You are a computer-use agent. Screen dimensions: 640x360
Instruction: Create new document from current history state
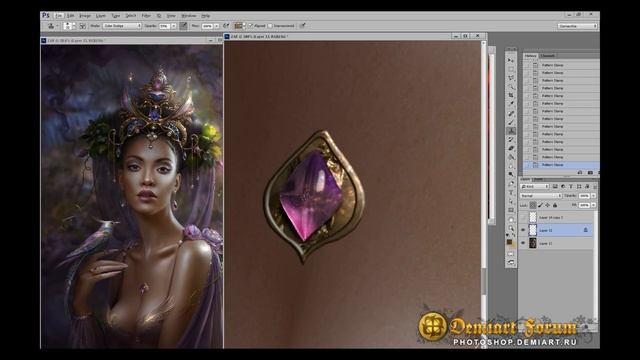pyautogui.click(x=580, y=172)
